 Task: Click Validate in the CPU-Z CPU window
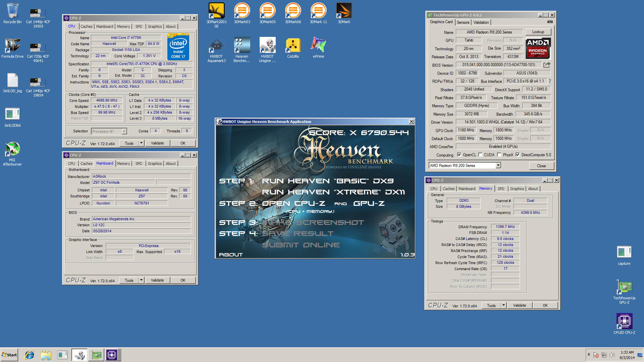157,143
